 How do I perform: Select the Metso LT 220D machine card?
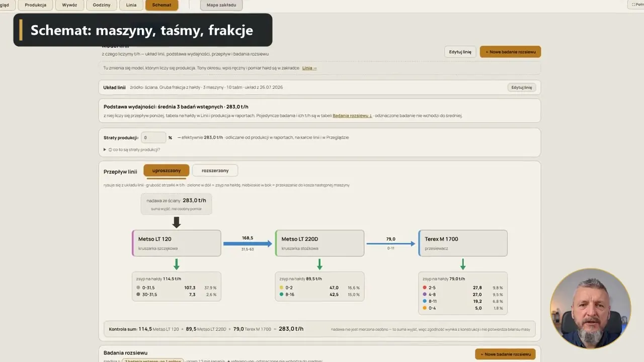pyautogui.click(x=319, y=243)
